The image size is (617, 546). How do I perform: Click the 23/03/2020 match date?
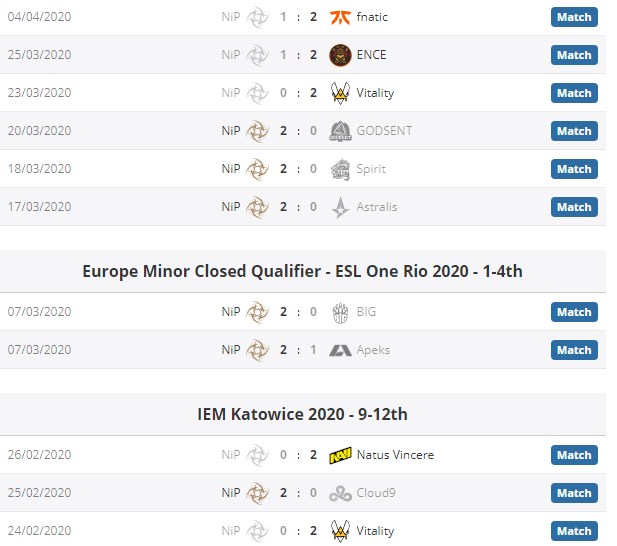click(x=42, y=93)
